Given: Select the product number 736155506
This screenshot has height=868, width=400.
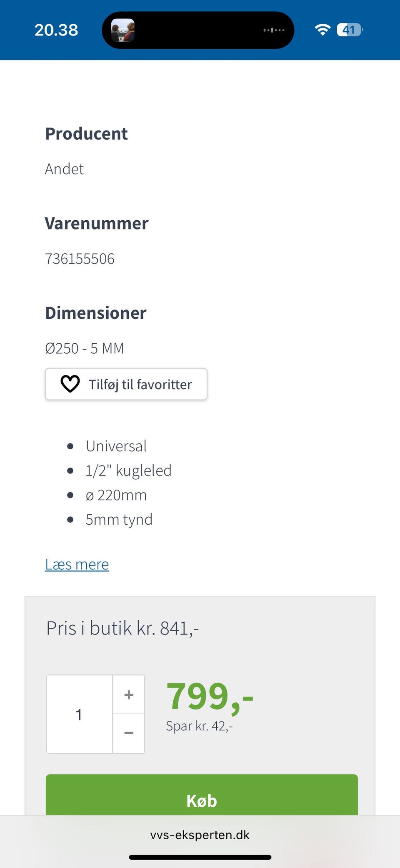Looking at the screenshot, I should (x=80, y=259).
